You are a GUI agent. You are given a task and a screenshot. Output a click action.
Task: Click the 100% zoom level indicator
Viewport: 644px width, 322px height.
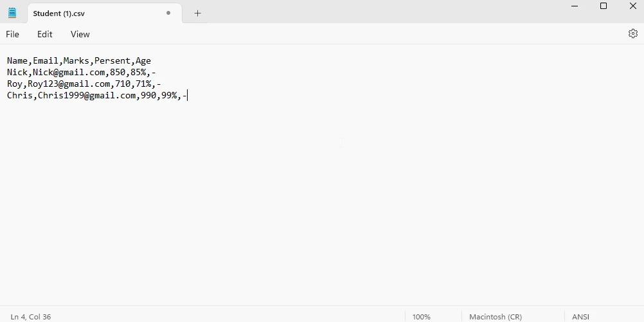tap(422, 316)
